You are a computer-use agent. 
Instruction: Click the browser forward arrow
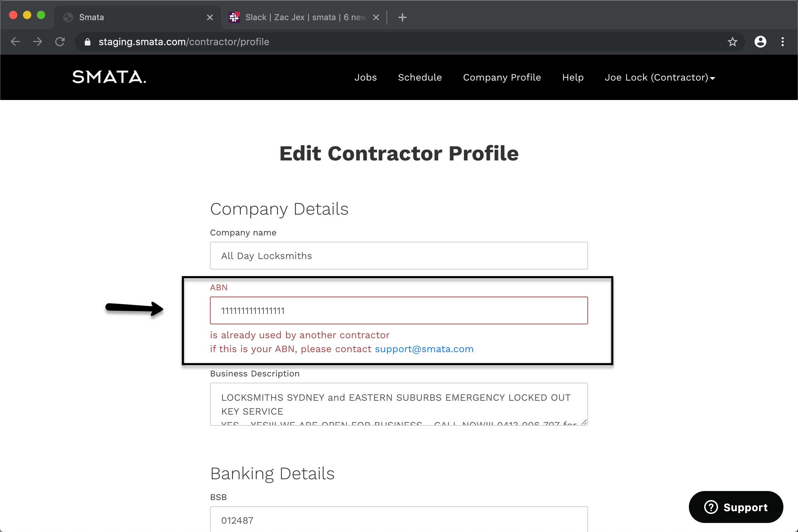(38, 42)
